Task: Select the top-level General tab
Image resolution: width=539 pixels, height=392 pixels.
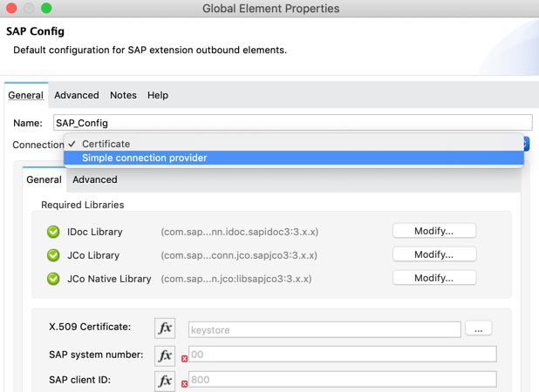Action: coord(26,95)
